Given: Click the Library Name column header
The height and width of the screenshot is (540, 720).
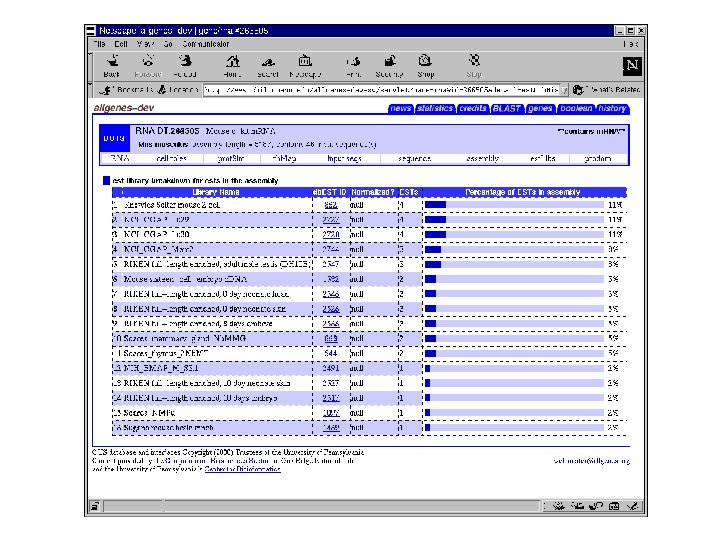Looking at the screenshot, I should tap(216, 192).
